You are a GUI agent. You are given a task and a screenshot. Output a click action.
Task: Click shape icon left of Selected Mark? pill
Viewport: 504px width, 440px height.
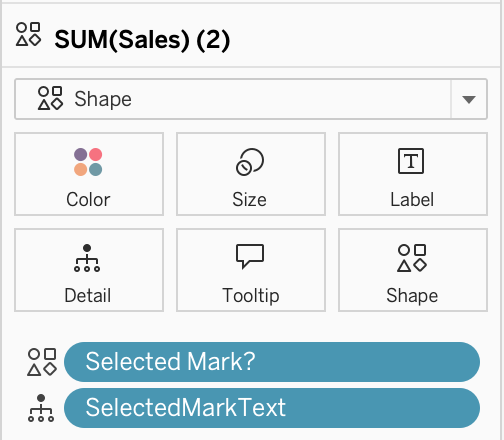point(42,362)
